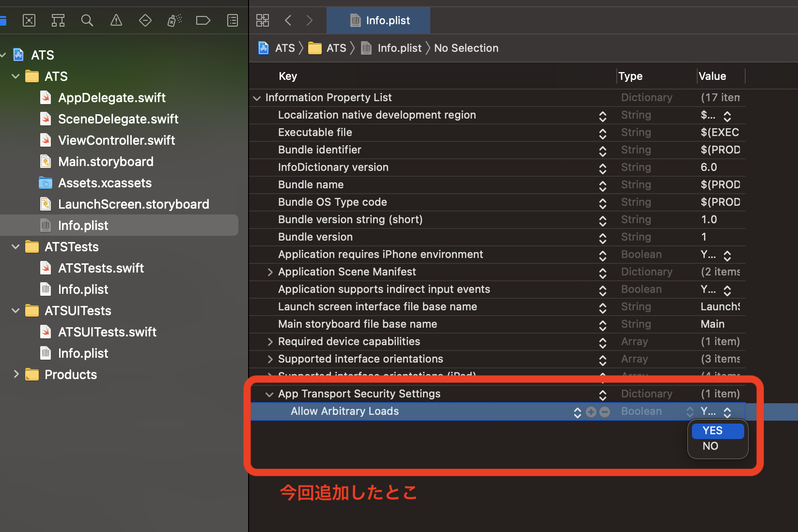798x532 pixels.
Task: Collapse the ATSTests group
Action: [x=16, y=247]
